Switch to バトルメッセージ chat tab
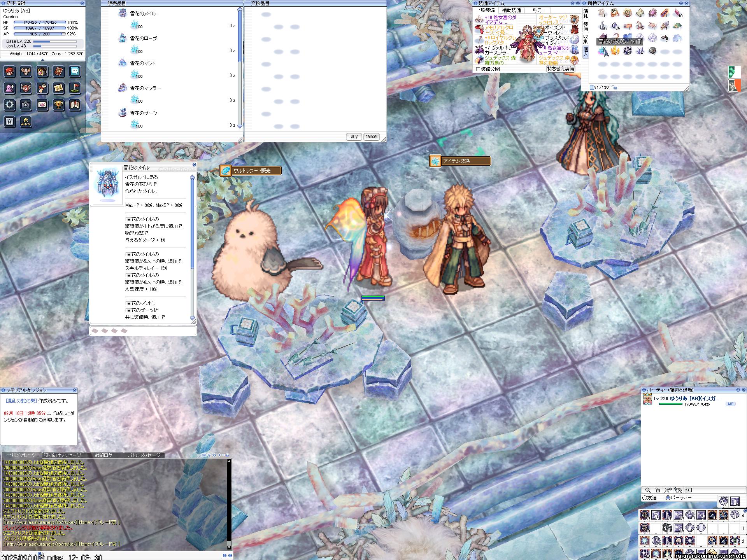747x560 pixels. coord(144,455)
